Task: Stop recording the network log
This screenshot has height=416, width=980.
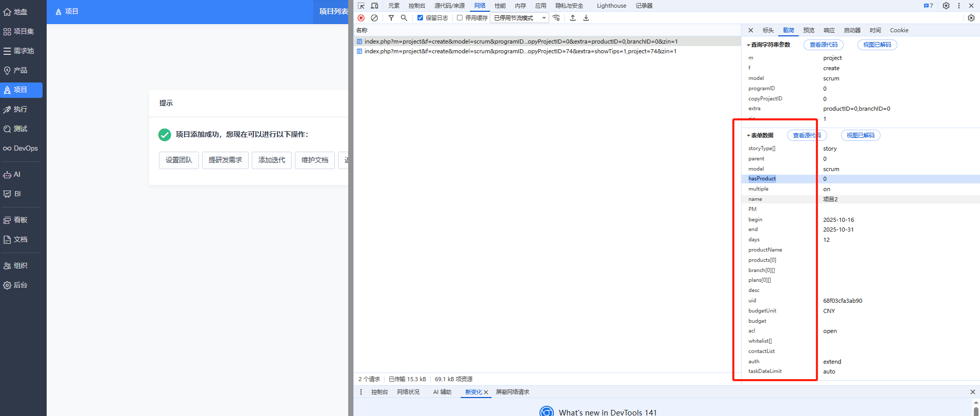Action: pos(361,18)
